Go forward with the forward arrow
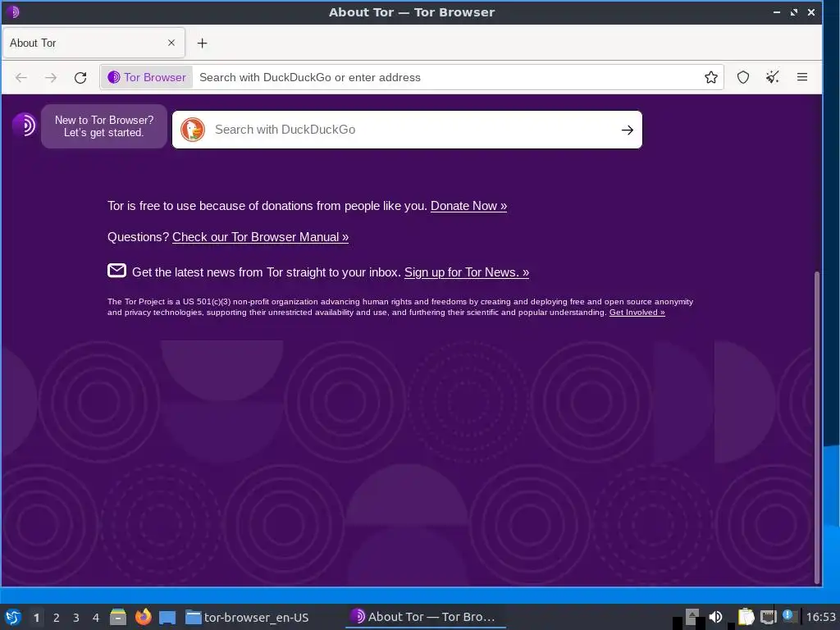Image resolution: width=840 pixels, height=630 pixels. [51, 78]
